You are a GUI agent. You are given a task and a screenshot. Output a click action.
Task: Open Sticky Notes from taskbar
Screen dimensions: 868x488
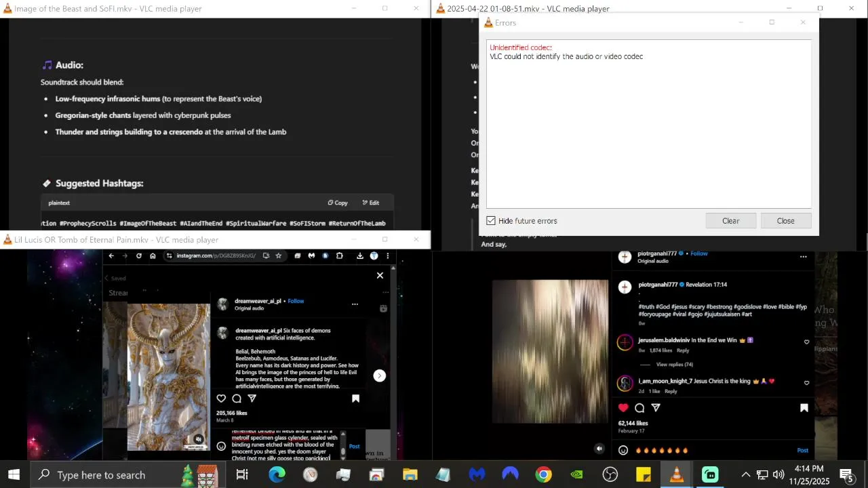tap(644, 474)
